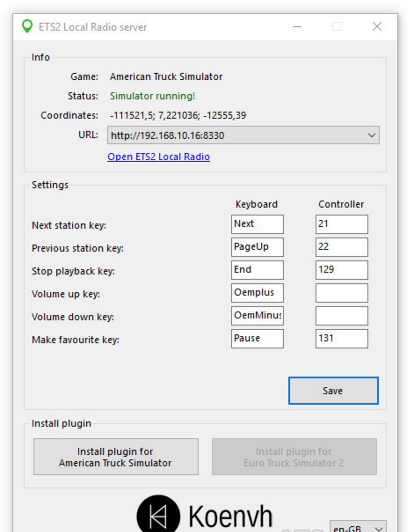Select the Volume down keyboard field
This screenshot has height=532, width=413.
pyautogui.click(x=257, y=316)
